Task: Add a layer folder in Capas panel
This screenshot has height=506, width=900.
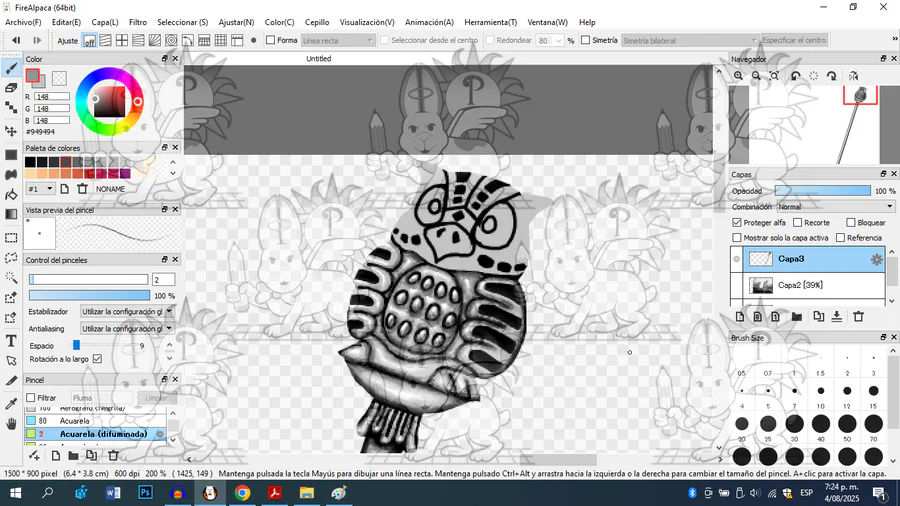Action: point(797,317)
